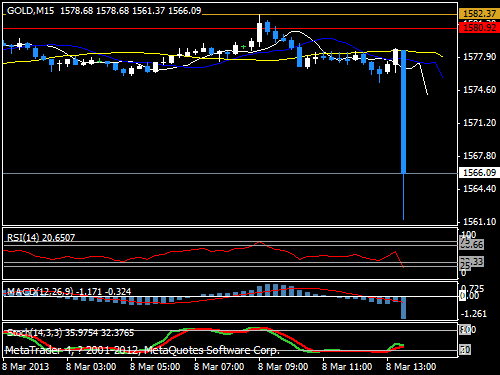500x375 pixels.
Task: Click the 1567.80 price scale value
Action: (x=479, y=156)
